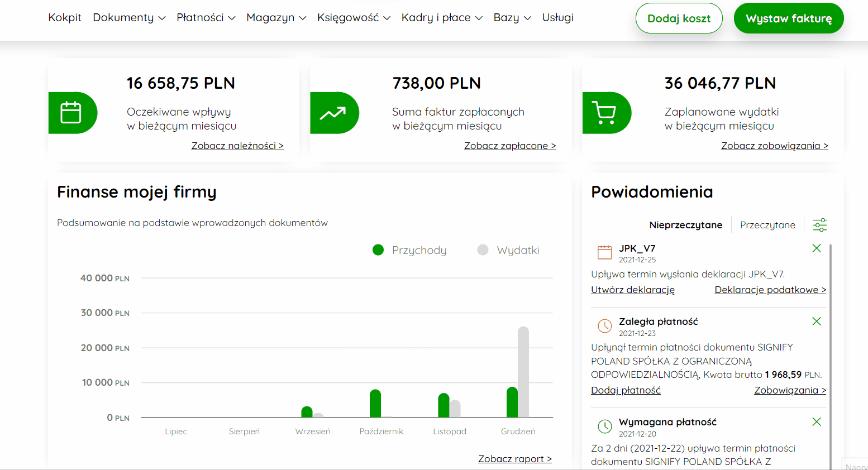This screenshot has height=470, width=868.
Task: Click Dodaj płatność link
Action: [626, 390]
